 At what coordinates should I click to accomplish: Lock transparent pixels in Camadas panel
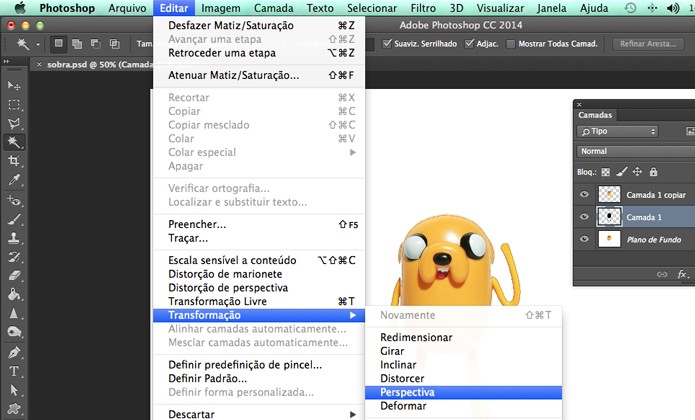605,172
